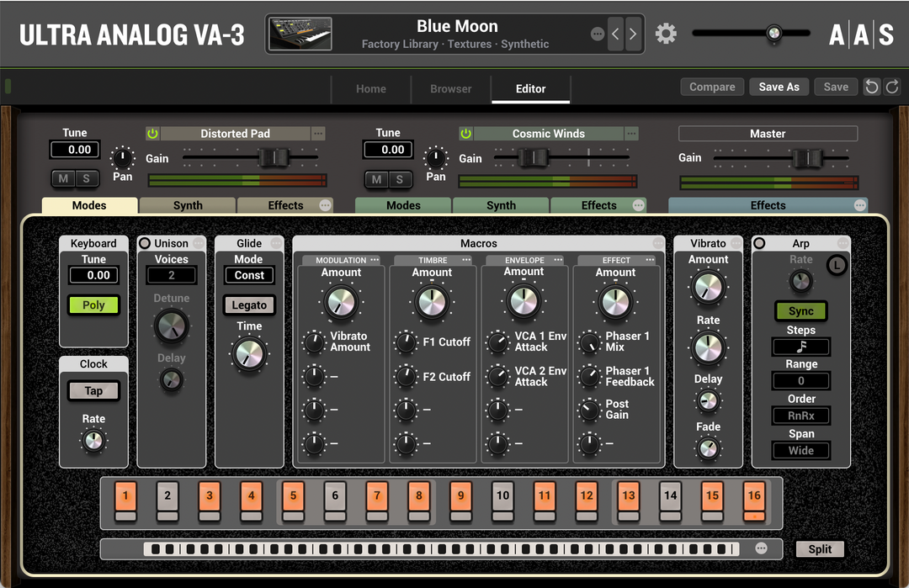Image resolution: width=909 pixels, height=588 pixels.
Task: Toggle the Glide Legato button
Action: click(249, 305)
